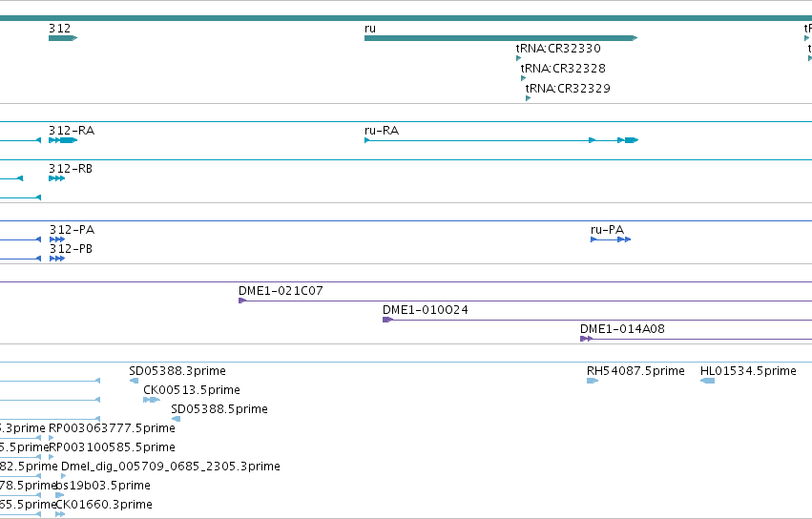Select the 312-PB protein glyph
The width and height of the screenshot is (812, 519).
point(57,259)
